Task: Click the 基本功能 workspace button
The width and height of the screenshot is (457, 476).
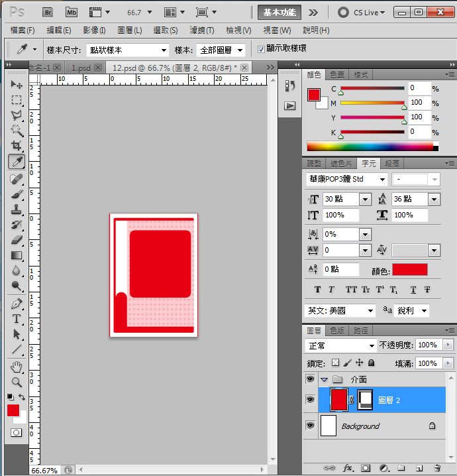Action: (279, 12)
